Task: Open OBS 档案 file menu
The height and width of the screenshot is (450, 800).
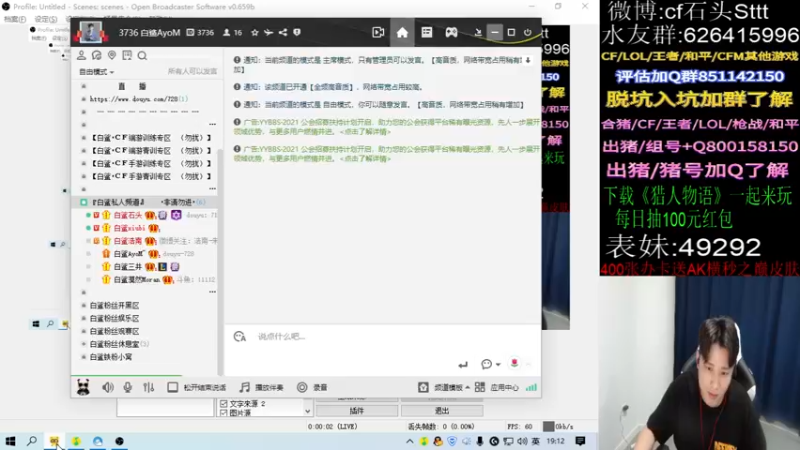Action: pyautogui.click(x=15, y=19)
